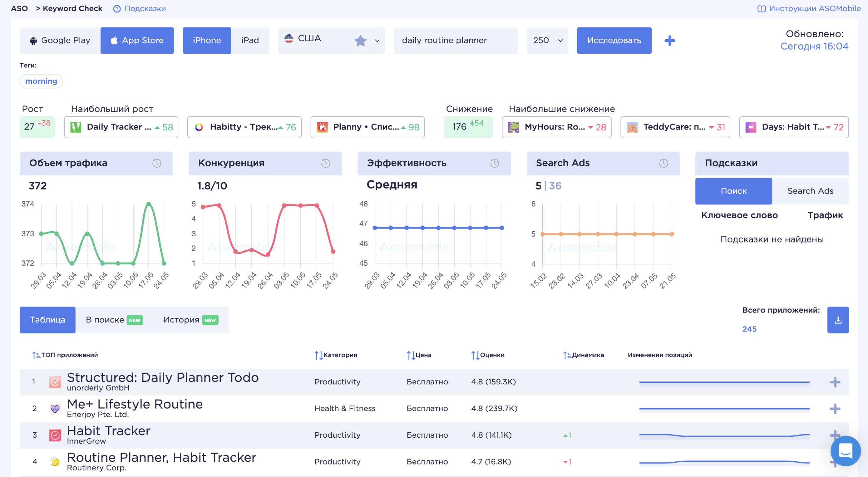Switch to В поиске tab
This screenshot has width=868, height=477.
[x=114, y=320]
